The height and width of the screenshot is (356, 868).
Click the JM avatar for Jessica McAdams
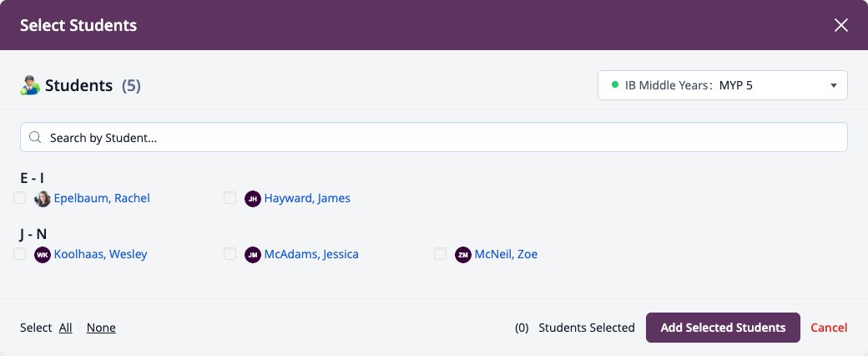pyautogui.click(x=253, y=255)
